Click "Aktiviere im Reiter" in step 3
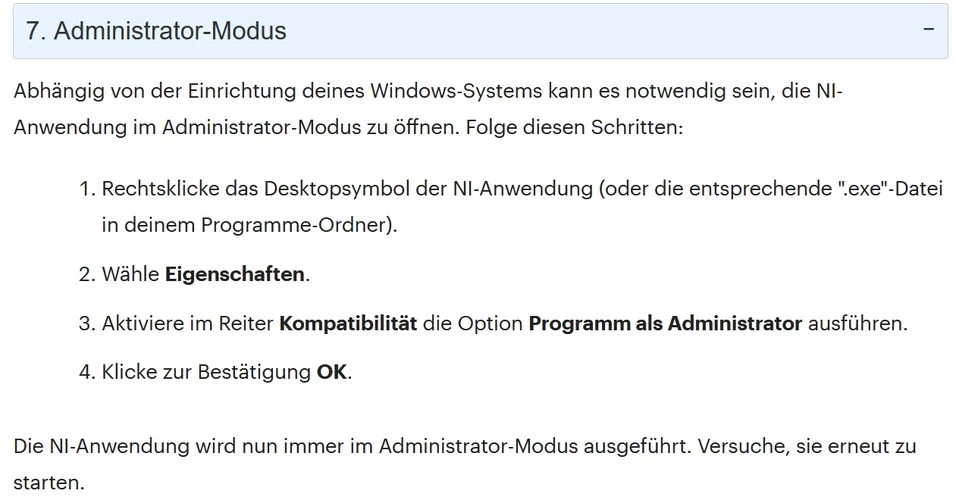This screenshot has height=500, width=956. pyautogui.click(x=188, y=323)
